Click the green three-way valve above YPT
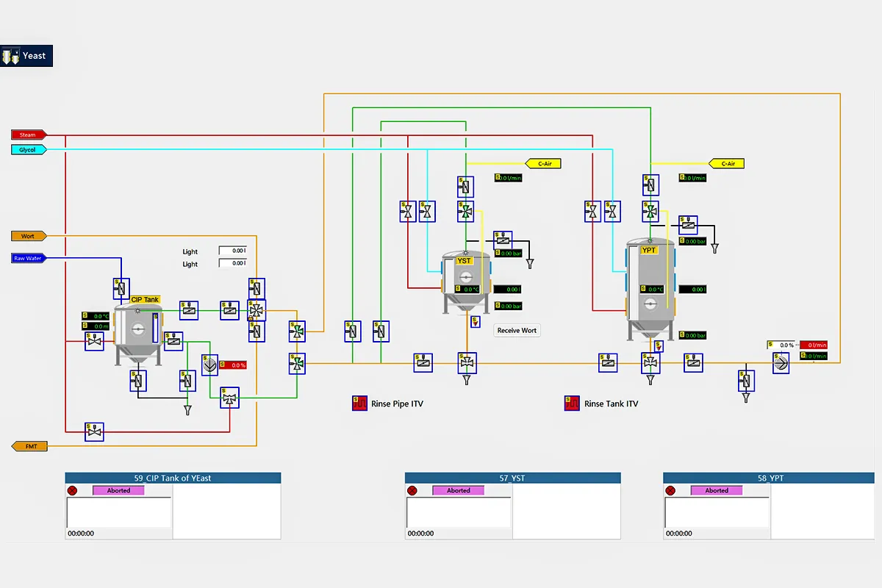 pyautogui.click(x=650, y=212)
